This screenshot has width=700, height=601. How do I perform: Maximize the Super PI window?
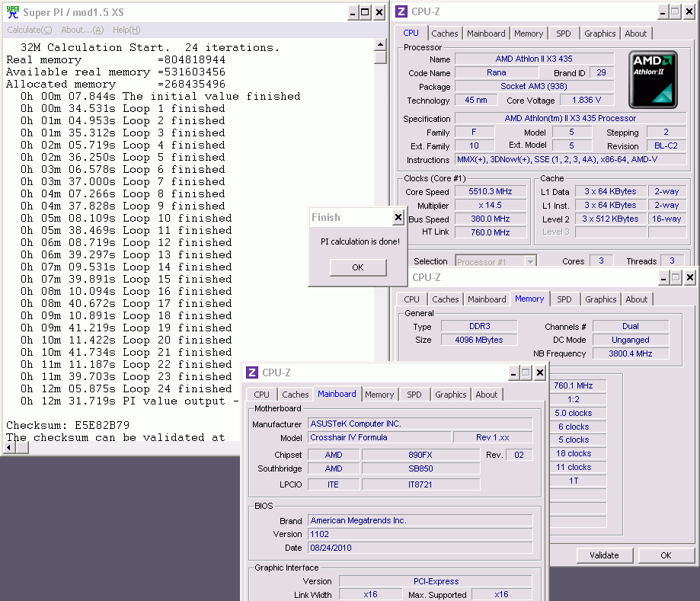click(365, 12)
